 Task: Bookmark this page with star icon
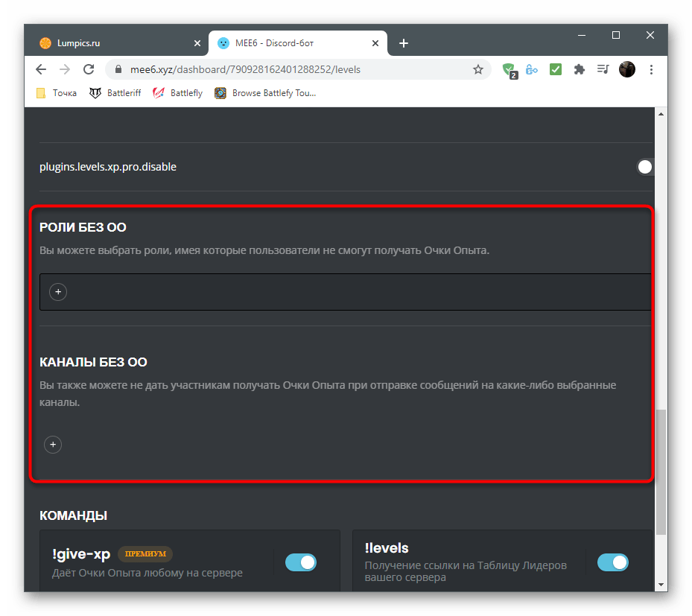click(478, 69)
